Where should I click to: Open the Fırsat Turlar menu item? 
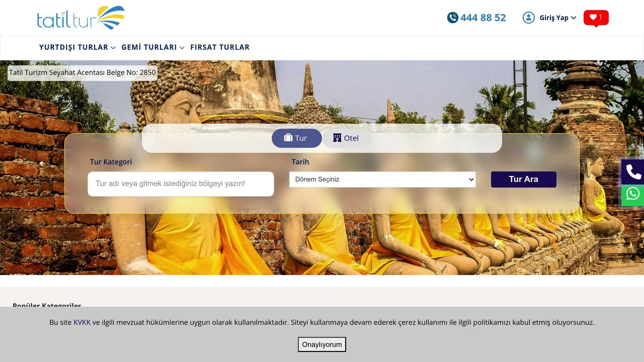click(220, 47)
